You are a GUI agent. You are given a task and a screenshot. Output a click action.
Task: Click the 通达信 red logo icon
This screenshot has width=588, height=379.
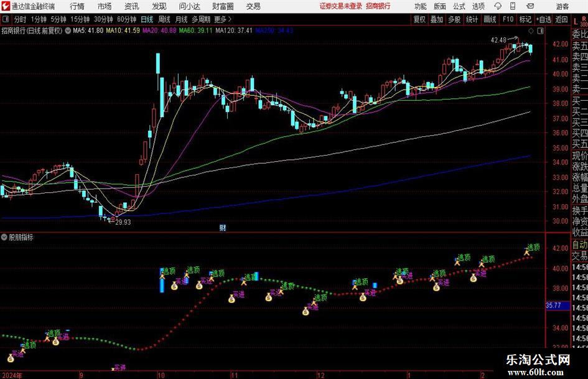click(x=6, y=6)
